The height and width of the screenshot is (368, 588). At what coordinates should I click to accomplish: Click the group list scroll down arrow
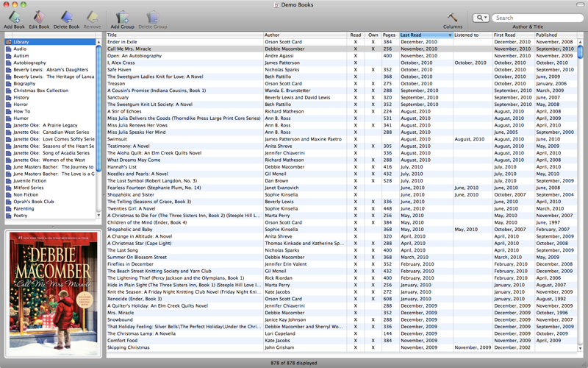(98, 216)
